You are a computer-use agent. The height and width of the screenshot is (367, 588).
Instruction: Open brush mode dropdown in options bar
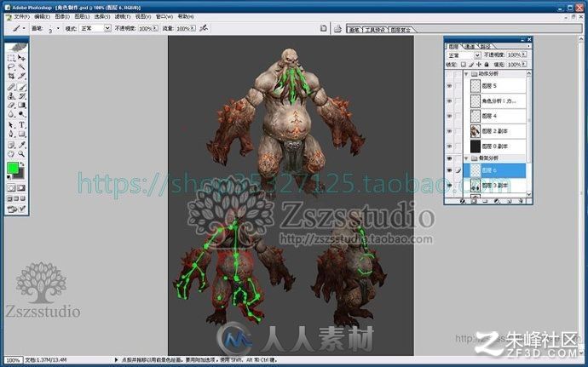[107, 28]
